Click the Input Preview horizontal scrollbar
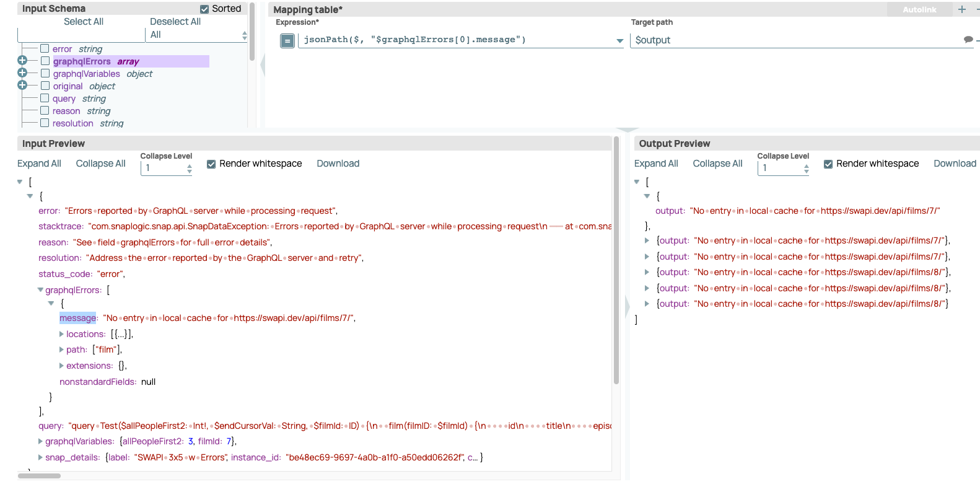Screen dimensions: 980x497 coord(39,476)
